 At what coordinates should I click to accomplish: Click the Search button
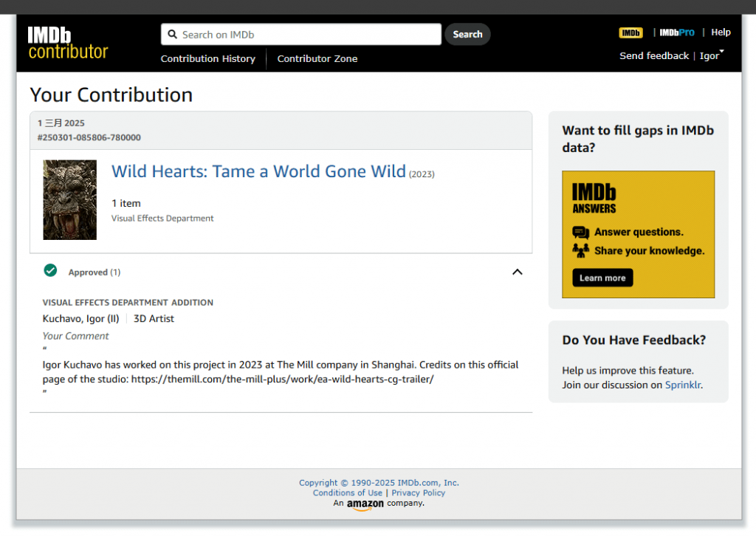[467, 34]
